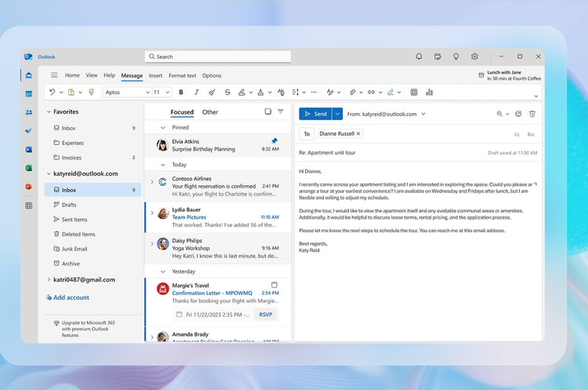Open the message list filter icon
The height and width of the screenshot is (390, 588).
point(281,111)
